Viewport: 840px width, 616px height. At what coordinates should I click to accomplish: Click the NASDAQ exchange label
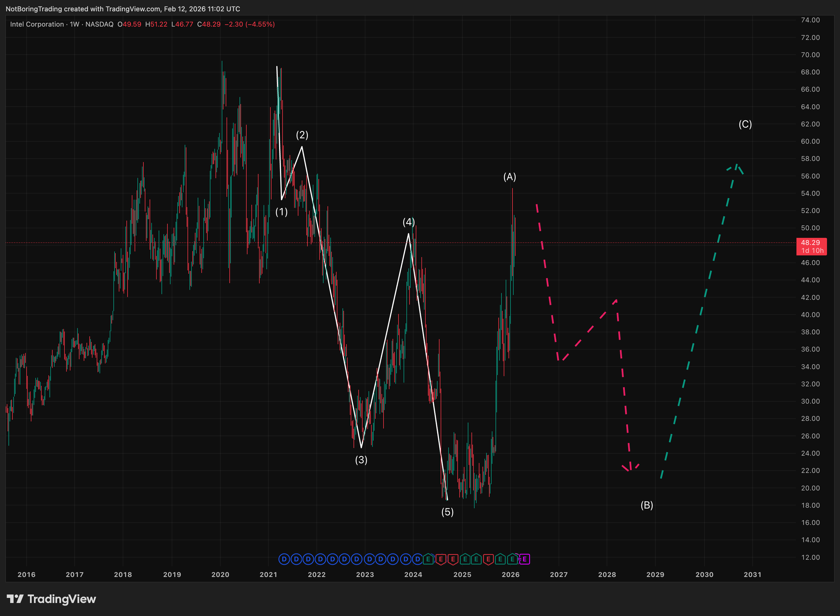[x=100, y=24]
